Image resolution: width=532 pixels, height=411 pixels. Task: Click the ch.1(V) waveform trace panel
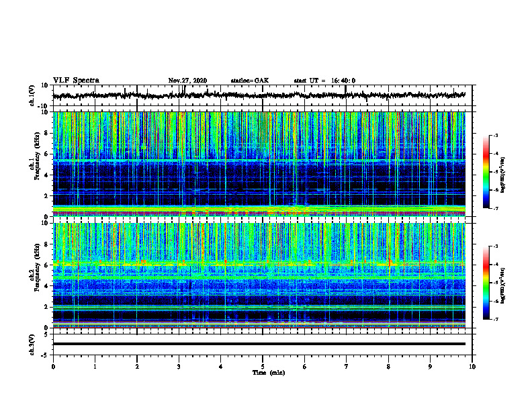click(x=263, y=95)
